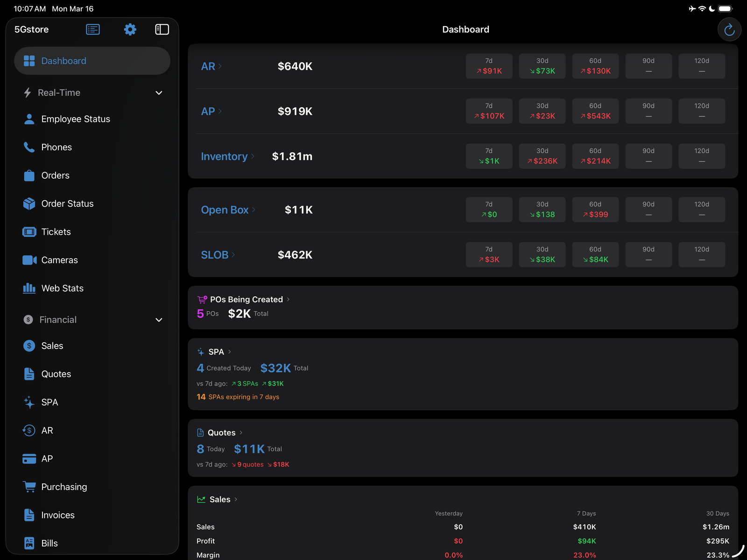
Task: Click the Phones handset icon
Action: [29, 147]
